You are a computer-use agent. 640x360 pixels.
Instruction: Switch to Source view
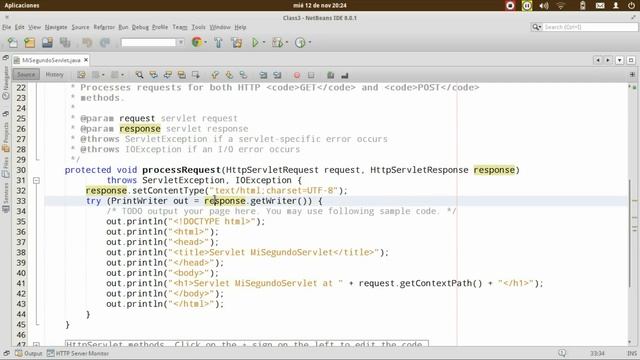(26, 75)
